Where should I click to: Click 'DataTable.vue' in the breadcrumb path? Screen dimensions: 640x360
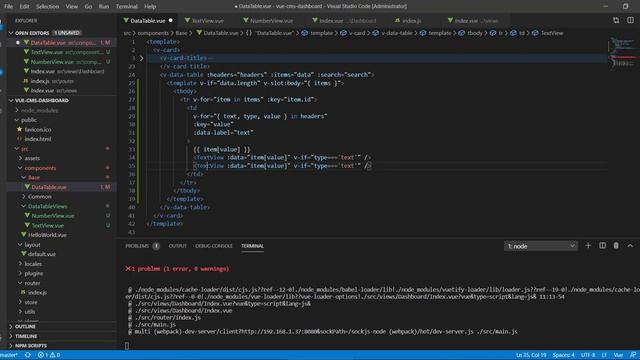(220, 33)
